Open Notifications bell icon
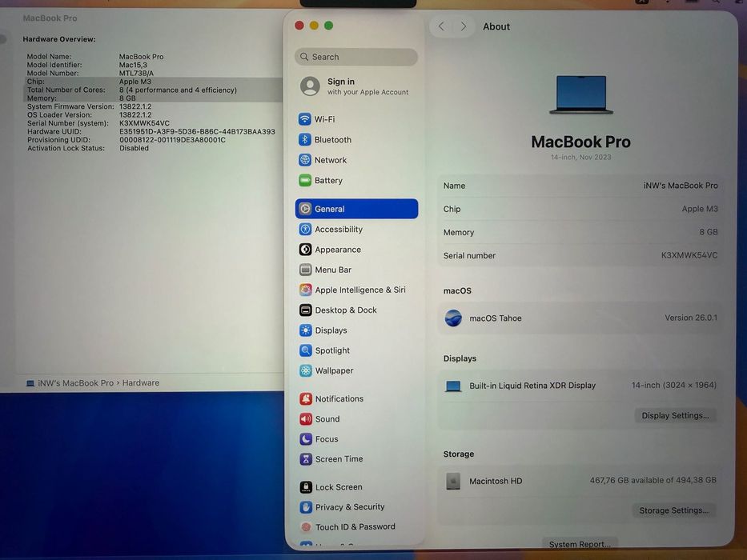The height and width of the screenshot is (560, 747). pyautogui.click(x=306, y=398)
